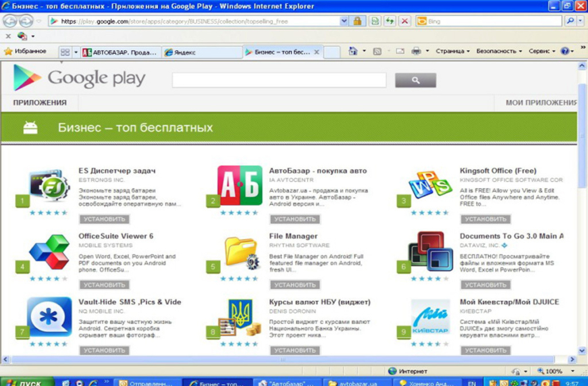The image size is (588, 386).
Task: Open the zoom level 100% control
Action: pyautogui.click(x=554, y=371)
